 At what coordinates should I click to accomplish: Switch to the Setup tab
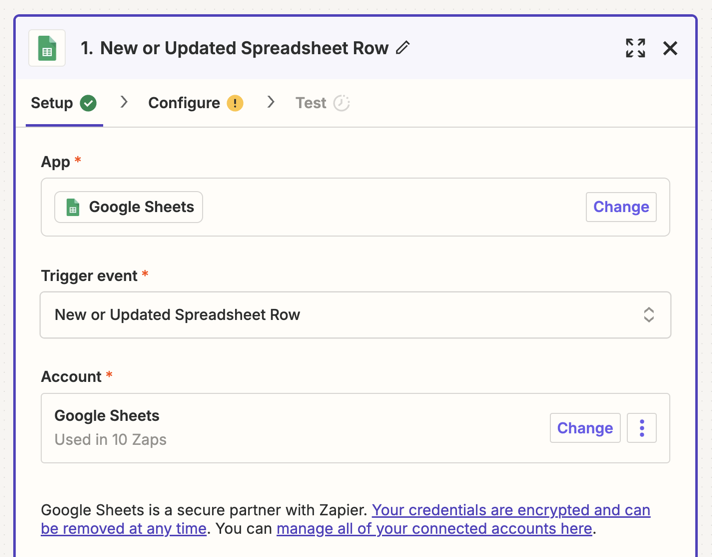click(x=52, y=103)
